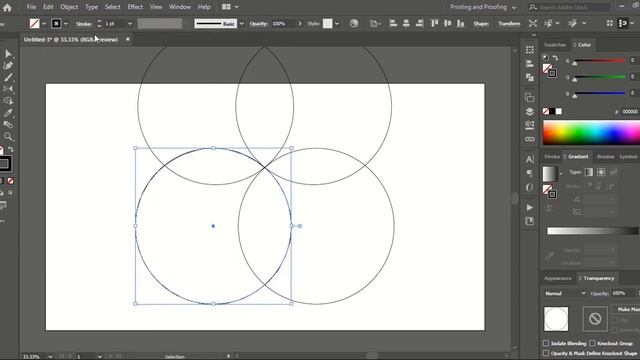
Task: Switch to the Brushes tab
Action: tap(605, 156)
